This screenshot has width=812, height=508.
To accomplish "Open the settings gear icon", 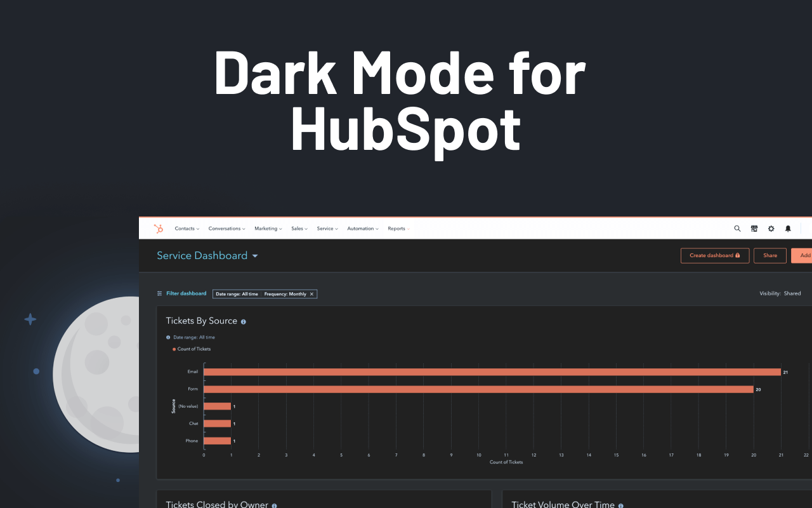I will (x=771, y=229).
